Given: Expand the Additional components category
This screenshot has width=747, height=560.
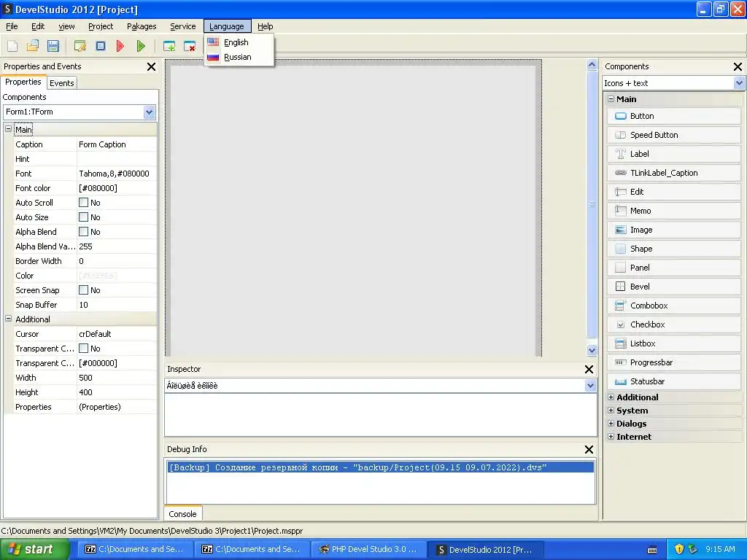Looking at the screenshot, I should coord(611,397).
